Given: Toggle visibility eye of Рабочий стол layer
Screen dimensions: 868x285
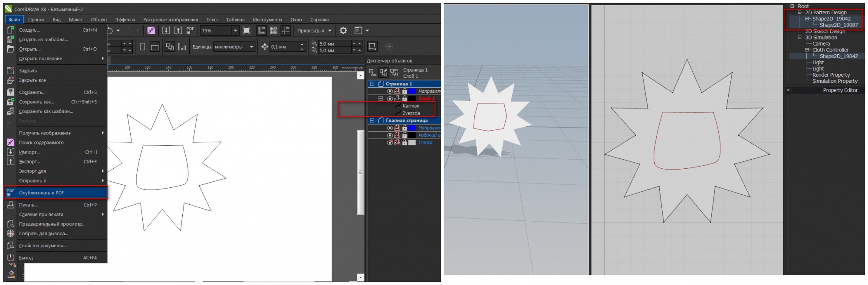Looking at the screenshot, I should pyautogui.click(x=389, y=135).
